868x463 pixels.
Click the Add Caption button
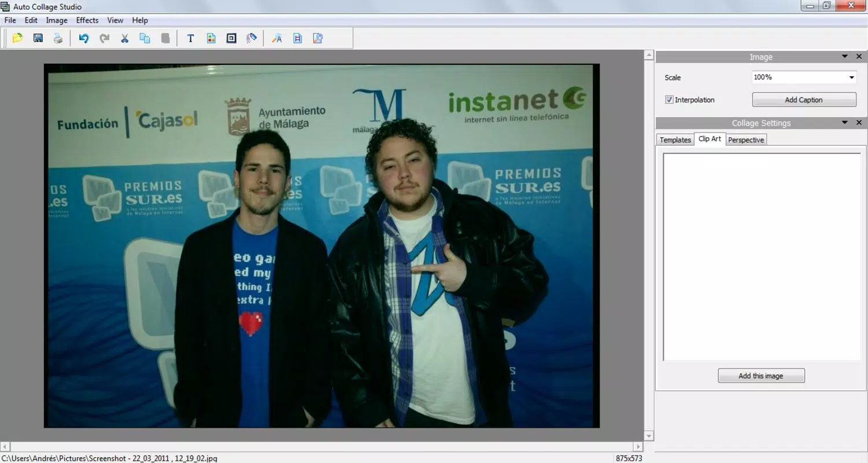804,100
